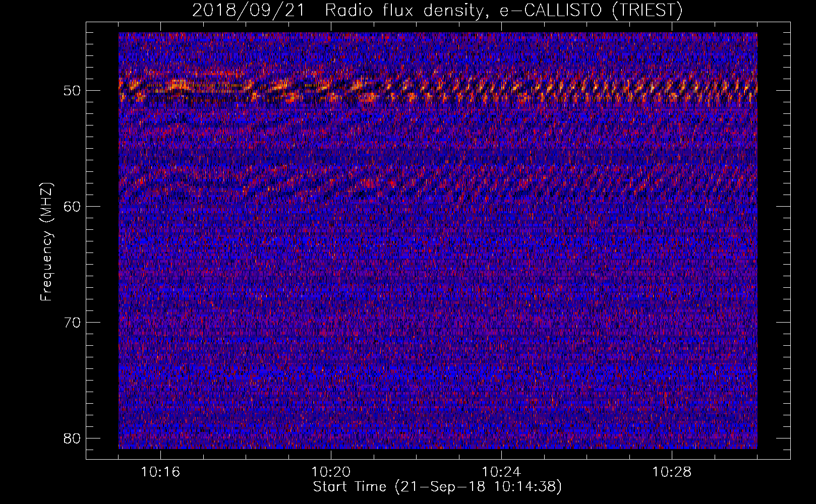Click the 10:24 time tick label
This screenshot has width=816, height=504.
pyautogui.click(x=501, y=472)
